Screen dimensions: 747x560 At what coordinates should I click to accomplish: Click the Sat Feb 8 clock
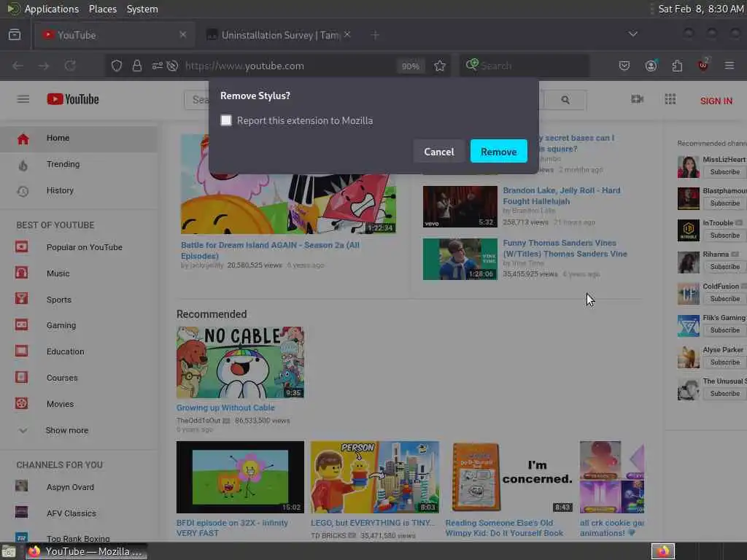pyautogui.click(x=700, y=9)
